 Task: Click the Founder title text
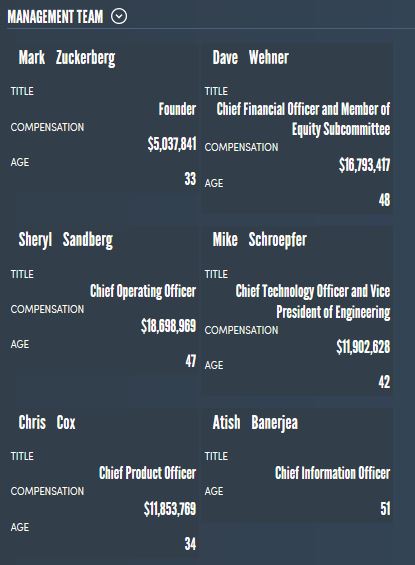pos(177,109)
